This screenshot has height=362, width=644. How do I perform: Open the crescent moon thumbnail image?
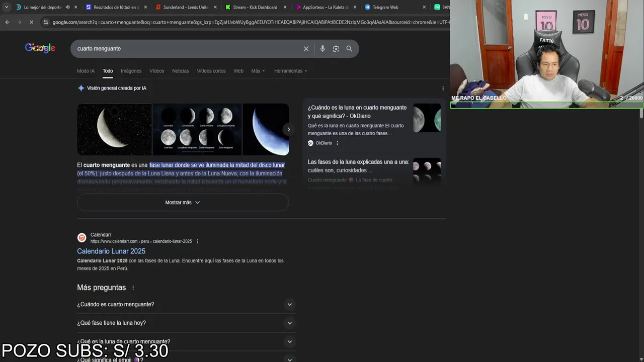pyautogui.click(x=114, y=129)
